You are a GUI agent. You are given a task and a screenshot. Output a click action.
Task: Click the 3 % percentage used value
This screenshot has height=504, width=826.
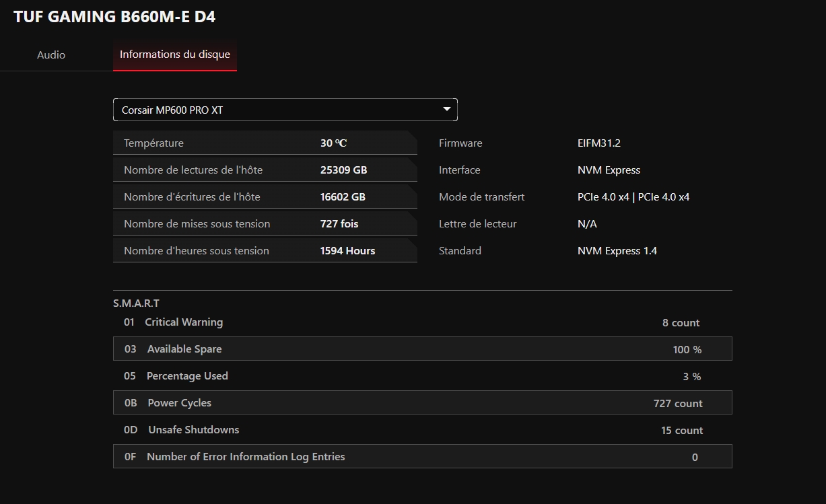(x=692, y=377)
